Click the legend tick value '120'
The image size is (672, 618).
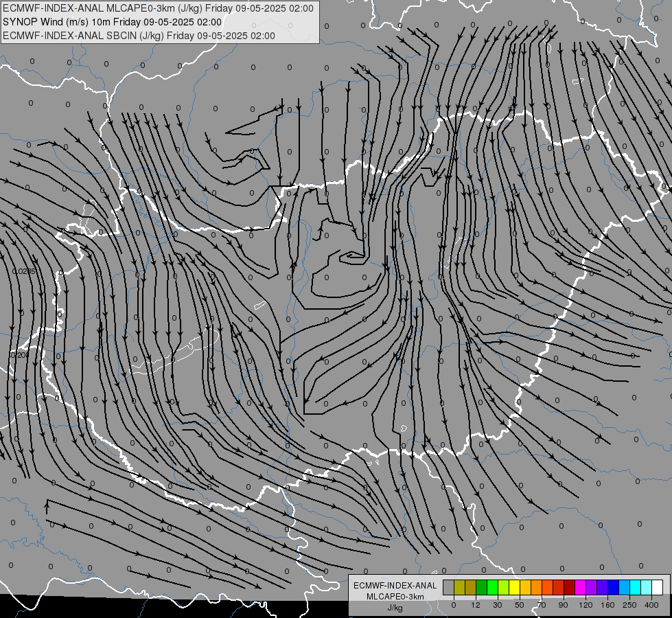pyautogui.click(x=586, y=605)
